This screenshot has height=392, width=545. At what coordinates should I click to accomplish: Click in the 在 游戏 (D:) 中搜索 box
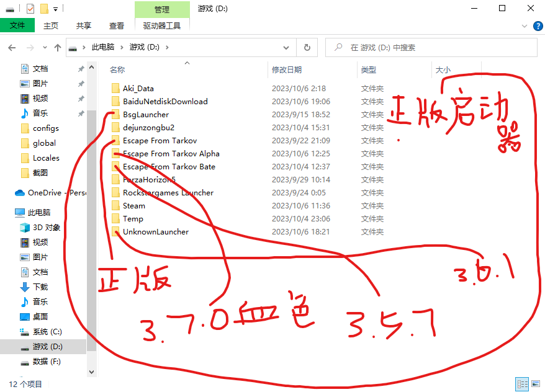(x=431, y=47)
